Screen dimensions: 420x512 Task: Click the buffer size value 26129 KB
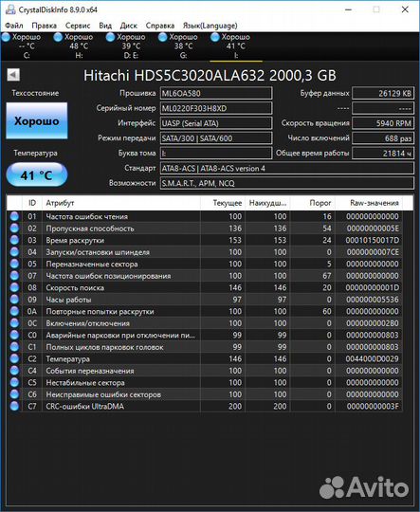[x=383, y=93]
